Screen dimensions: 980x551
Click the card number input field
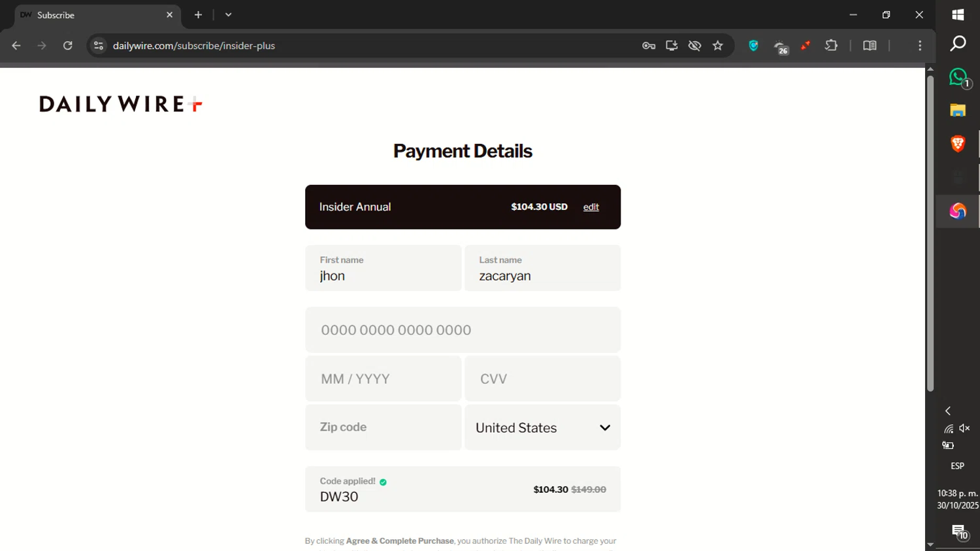(463, 330)
